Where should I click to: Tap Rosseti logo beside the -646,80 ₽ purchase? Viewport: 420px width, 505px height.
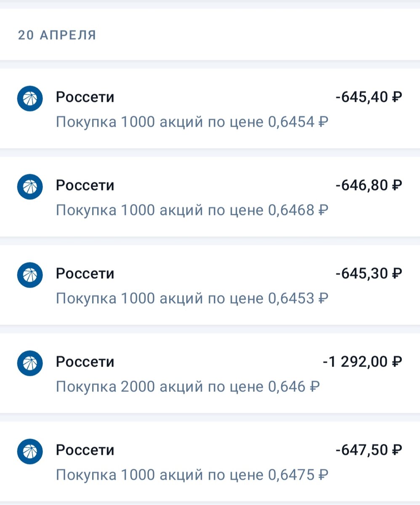click(x=30, y=187)
